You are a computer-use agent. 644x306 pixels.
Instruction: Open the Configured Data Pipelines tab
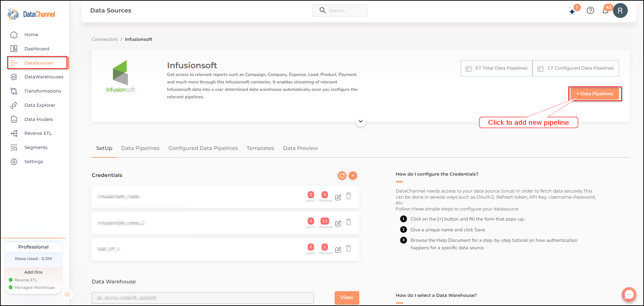pos(203,148)
